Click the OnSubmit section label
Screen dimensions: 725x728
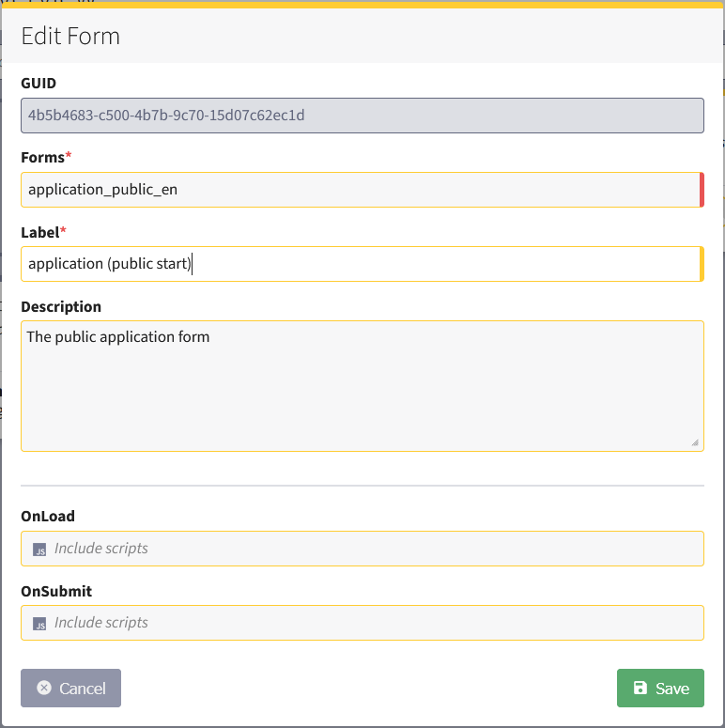point(56,591)
